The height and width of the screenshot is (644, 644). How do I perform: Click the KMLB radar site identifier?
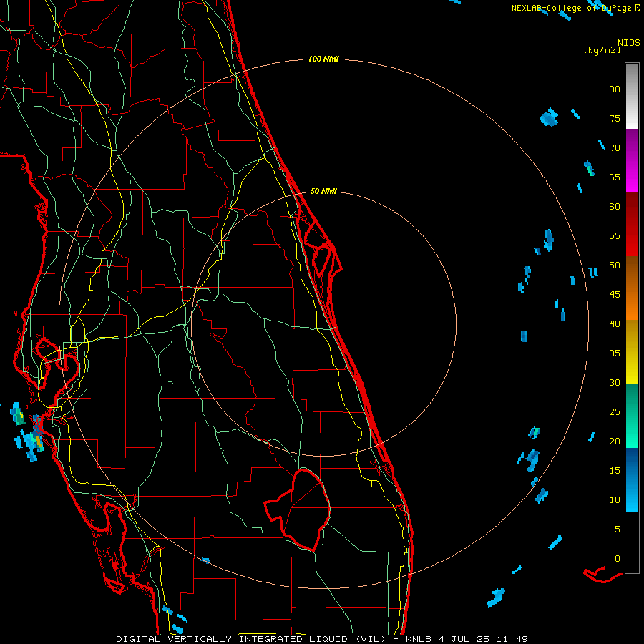point(419,639)
